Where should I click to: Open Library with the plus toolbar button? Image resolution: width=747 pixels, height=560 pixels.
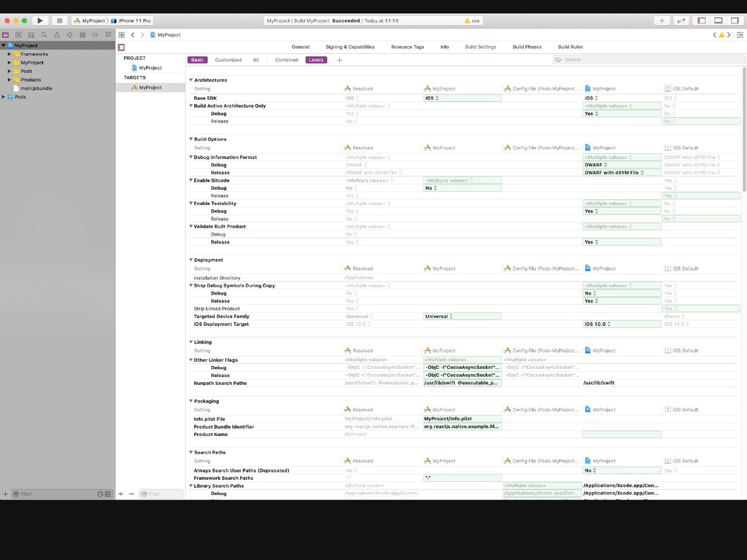coord(662,20)
